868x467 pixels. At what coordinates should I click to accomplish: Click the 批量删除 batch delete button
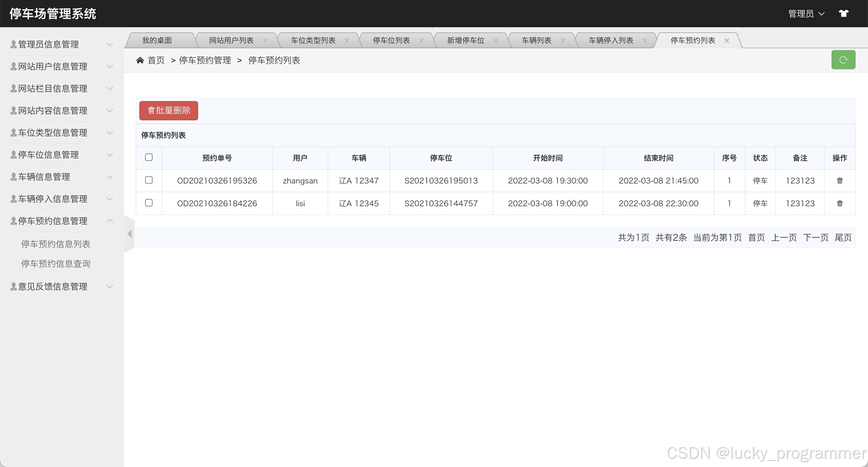[169, 110]
